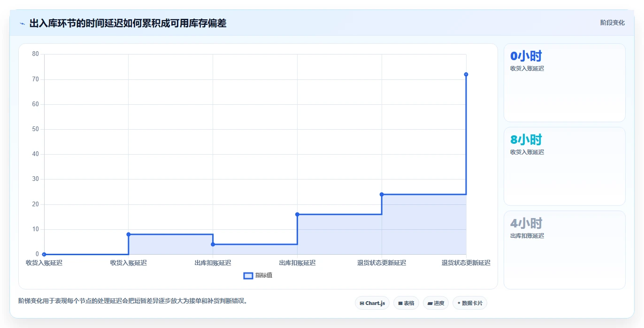644x328 pixels.
Task: Click the 数据卡片 chip
Action: coord(469,303)
